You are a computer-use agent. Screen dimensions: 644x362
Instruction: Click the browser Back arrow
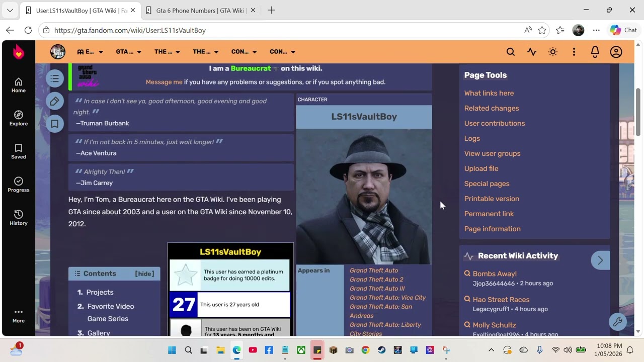click(10, 30)
